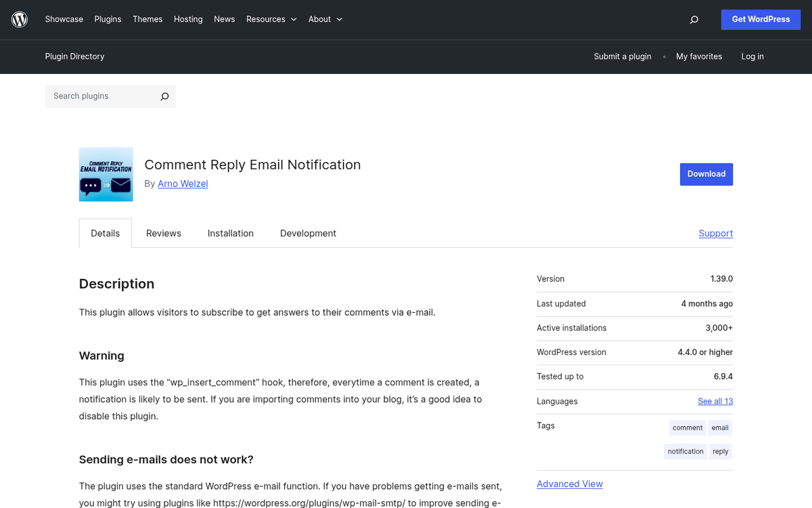The height and width of the screenshot is (508, 812).
Task: Click the plugin search submit icon
Action: [x=164, y=97]
